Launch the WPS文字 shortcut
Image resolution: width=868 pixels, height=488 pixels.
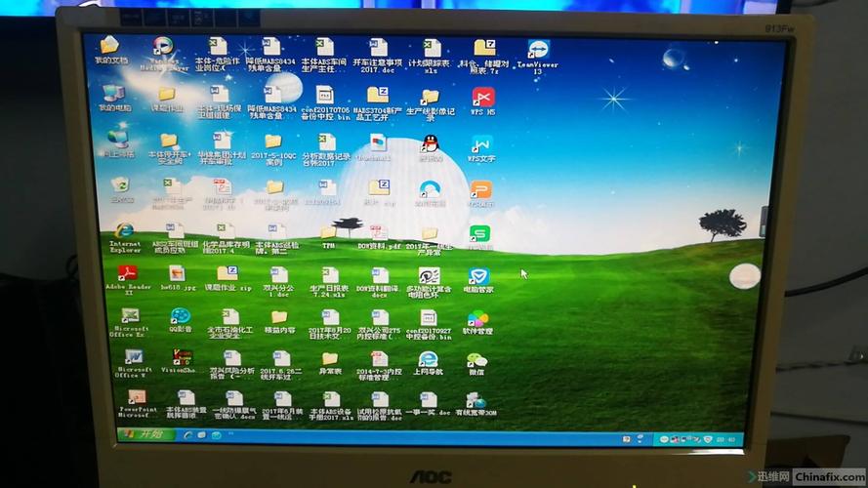click(x=481, y=144)
